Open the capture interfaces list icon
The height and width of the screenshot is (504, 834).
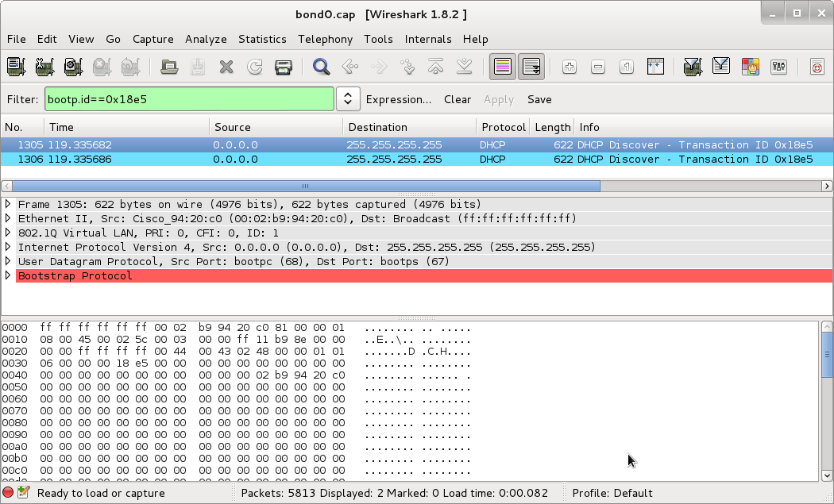point(16,67)
